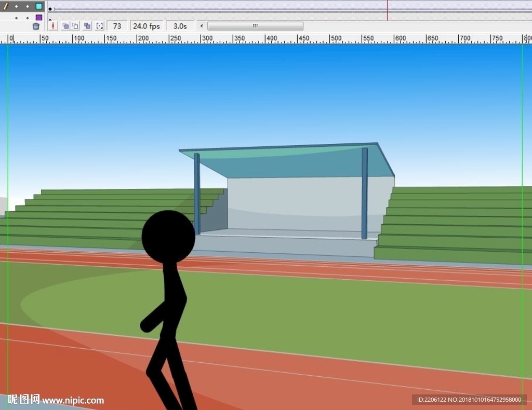This screenshot has width=532, height=410.
Task: Click the current frame field showing 73
Action: (117, 26)
